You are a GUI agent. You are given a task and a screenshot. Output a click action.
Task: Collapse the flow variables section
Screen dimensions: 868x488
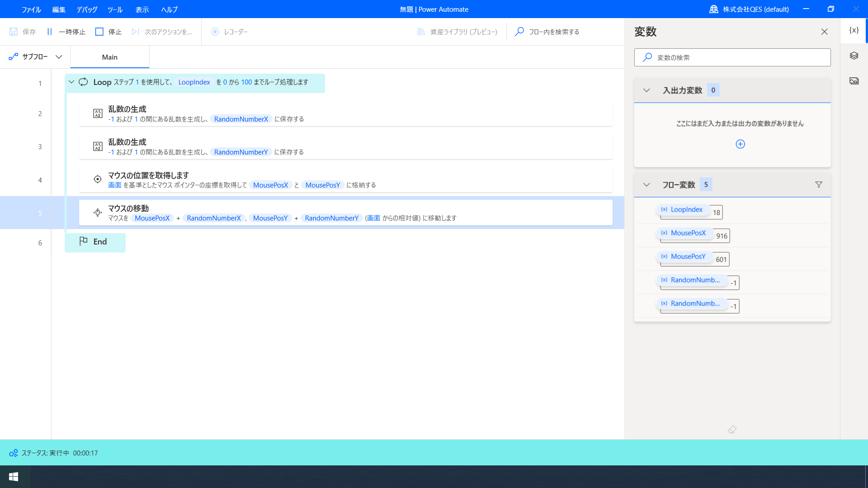click(646, 184)
